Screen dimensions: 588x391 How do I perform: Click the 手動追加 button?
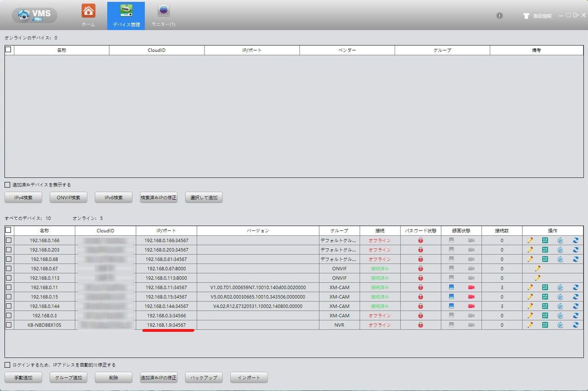coord(23,378)
